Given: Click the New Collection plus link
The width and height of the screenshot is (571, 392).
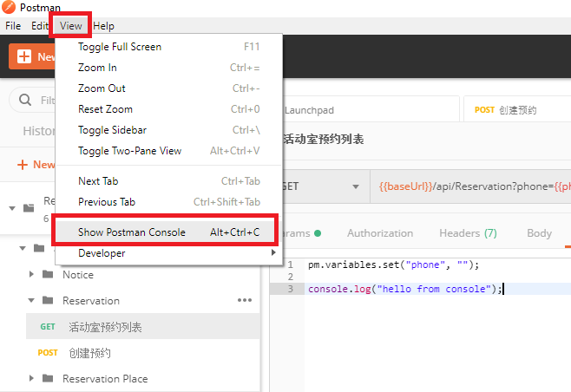Looking at the screenshot, I should [36, 165].
